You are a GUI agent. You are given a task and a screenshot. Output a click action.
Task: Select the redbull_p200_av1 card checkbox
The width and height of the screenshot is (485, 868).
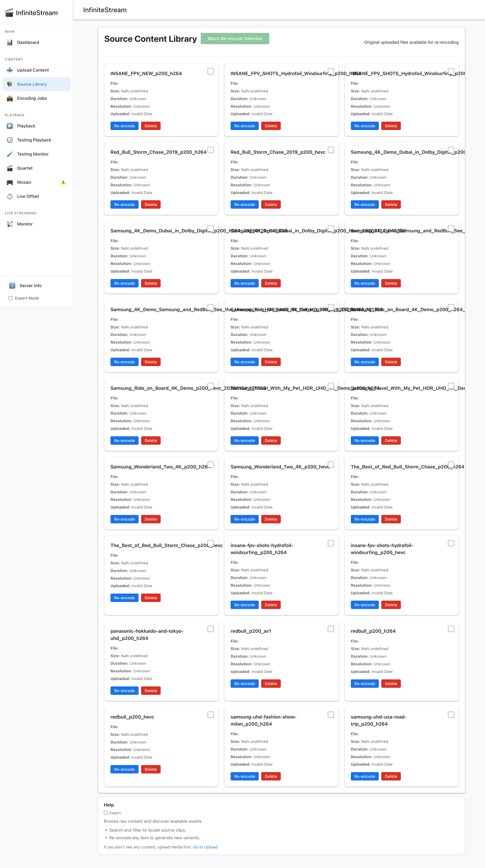[x=331, y=629]
